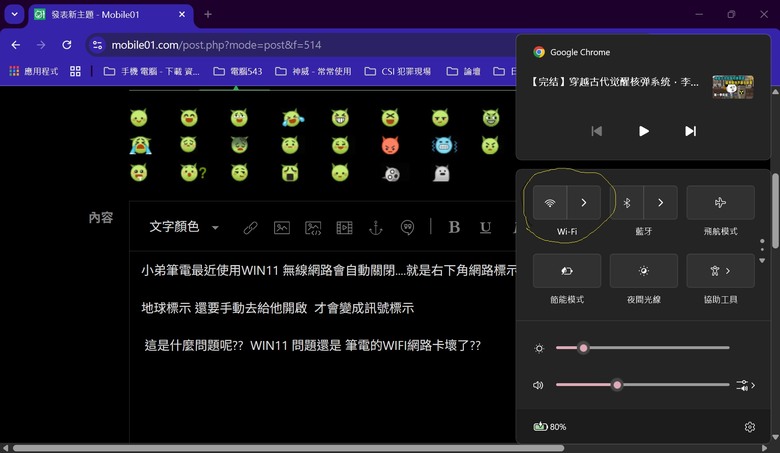Image resolution: width=780 pixels, height=453 pixels.
Task: Open the 電腦543 bookmark folder
Action: coord(238,71)
